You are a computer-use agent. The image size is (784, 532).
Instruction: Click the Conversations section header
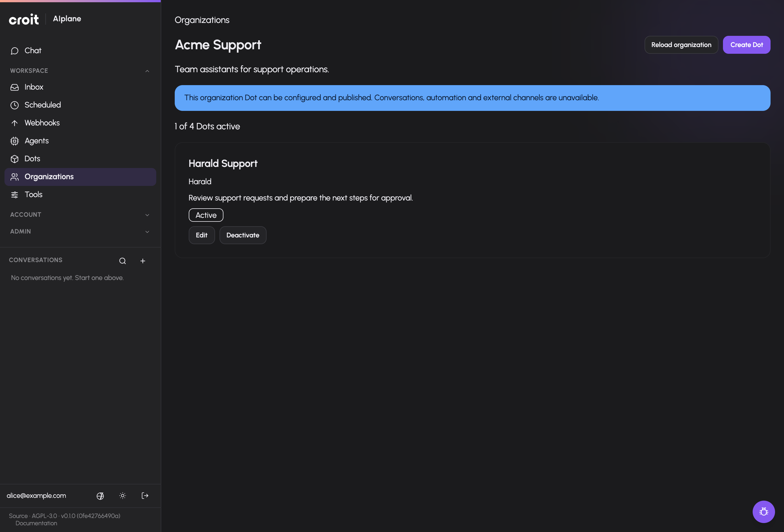point(36,260)
